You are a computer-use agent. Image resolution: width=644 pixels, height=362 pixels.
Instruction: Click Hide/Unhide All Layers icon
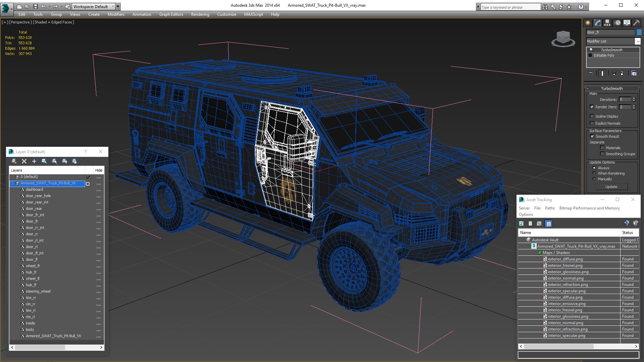(x=64, y=161)
